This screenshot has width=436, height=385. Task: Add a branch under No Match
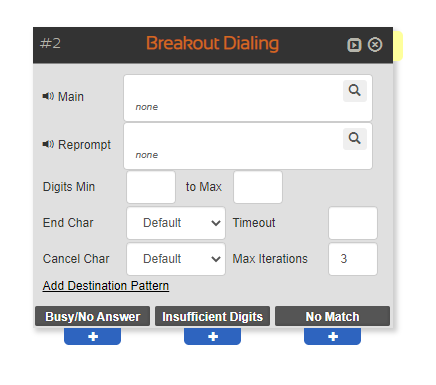coord(332,336)
